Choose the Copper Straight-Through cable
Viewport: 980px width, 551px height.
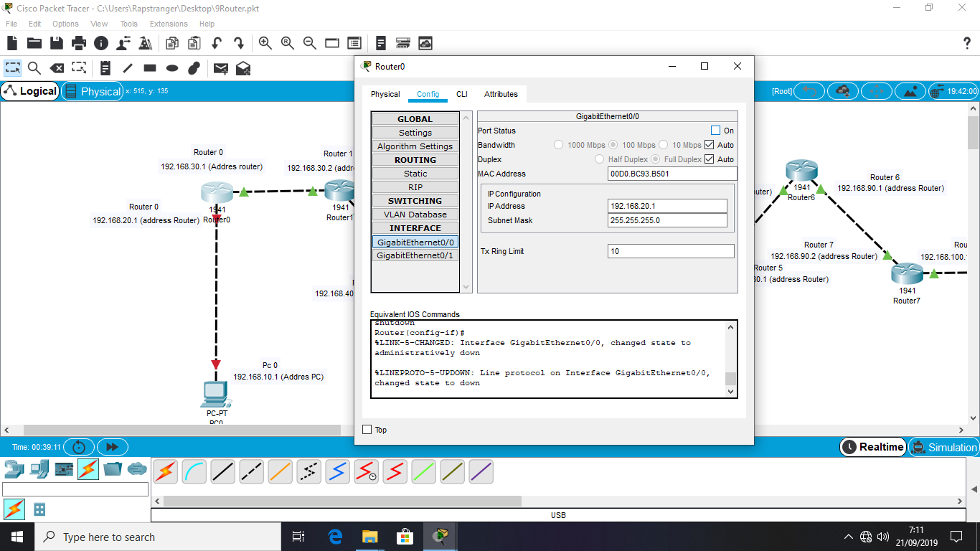click(x=223, y=471)
